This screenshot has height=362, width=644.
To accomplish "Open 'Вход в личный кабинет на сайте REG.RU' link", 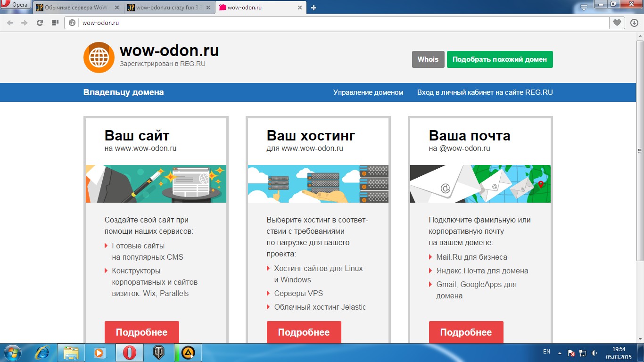I will coord(485,92).
